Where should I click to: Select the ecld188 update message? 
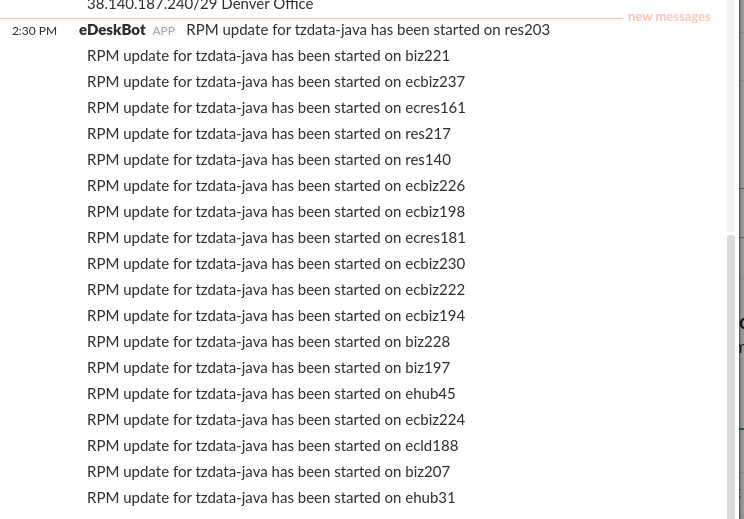272,446
